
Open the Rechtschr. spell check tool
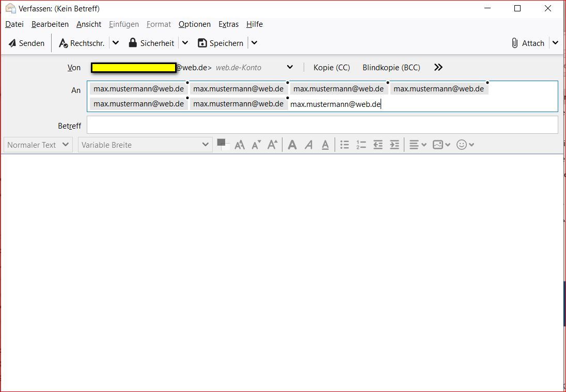click(x=82, y=43)
